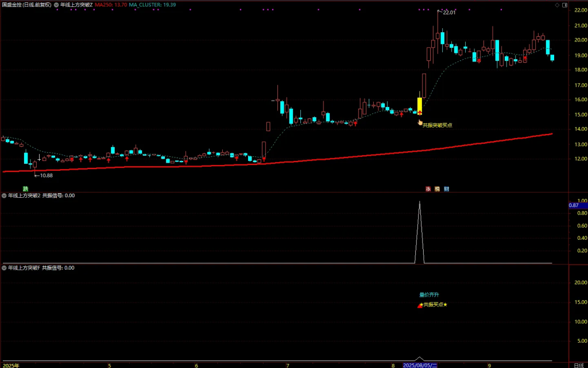
Task: Expand the 年线上方突破2 sub-chart indicator menu
Action: [5, 195]
